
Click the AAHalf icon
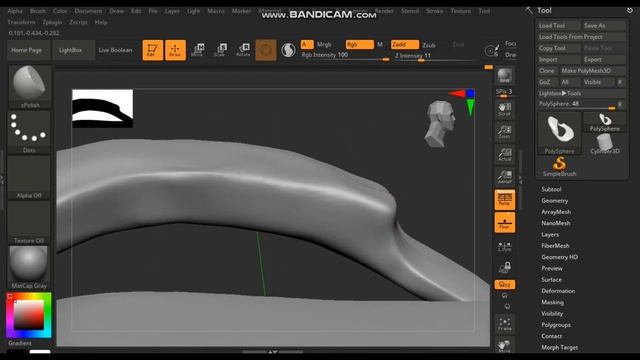pos(504,177)
